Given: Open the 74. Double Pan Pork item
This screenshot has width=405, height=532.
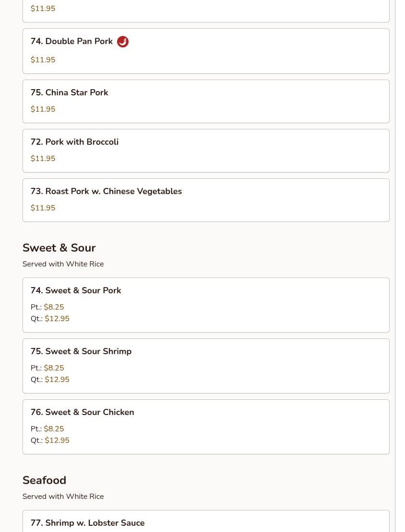Looking at the screenshot, I should [x=71, y=42].
